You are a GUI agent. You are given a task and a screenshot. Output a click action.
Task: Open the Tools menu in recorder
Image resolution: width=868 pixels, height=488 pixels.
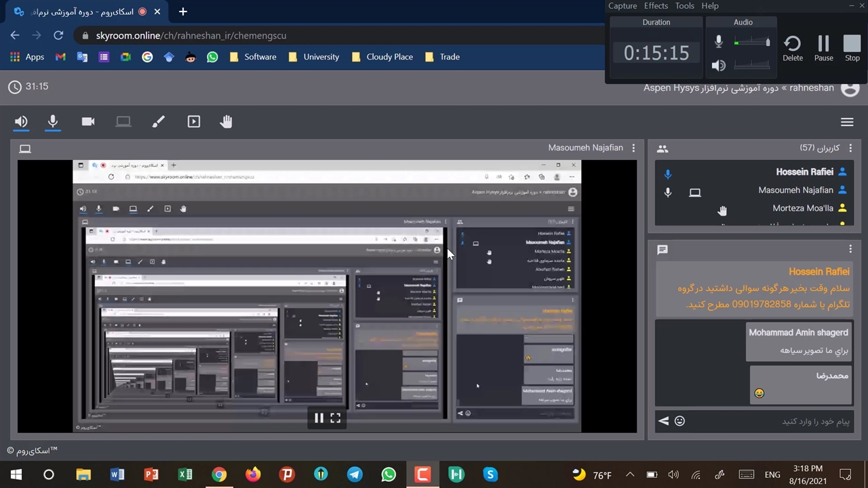(684, 5)
